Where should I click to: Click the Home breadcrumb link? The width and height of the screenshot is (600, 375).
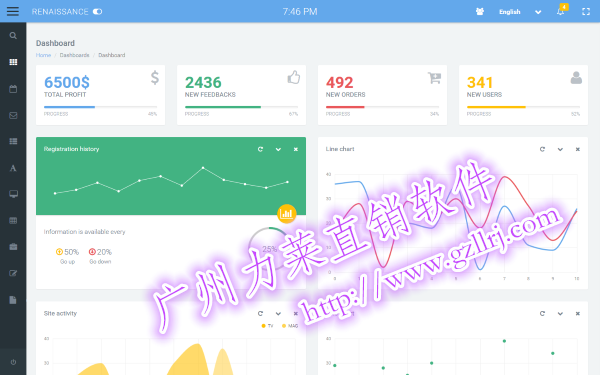(43, 55)
